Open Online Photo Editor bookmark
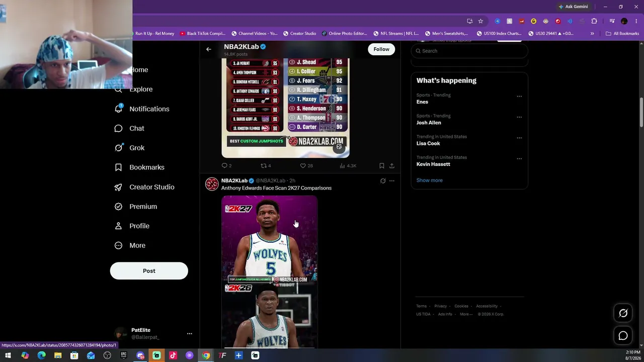This screenshot has height=362, width=644. (345, 34)
